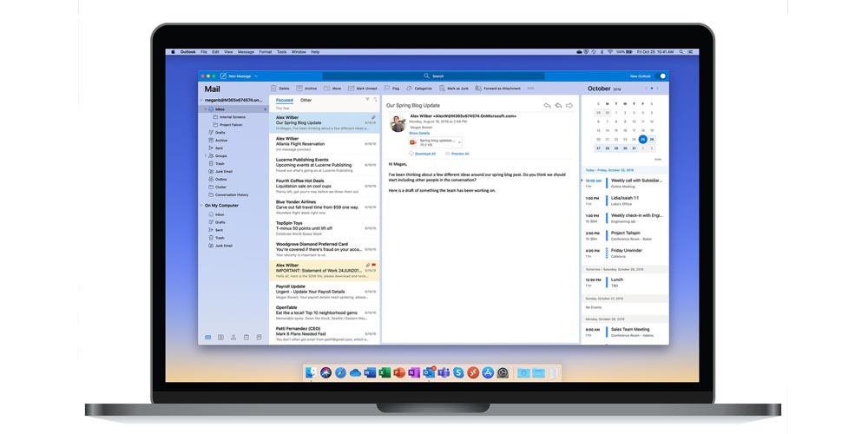This screenshot has width=868, height=434.
Task: Click the Forward arrow icon
Action: [x=569, y=105]
